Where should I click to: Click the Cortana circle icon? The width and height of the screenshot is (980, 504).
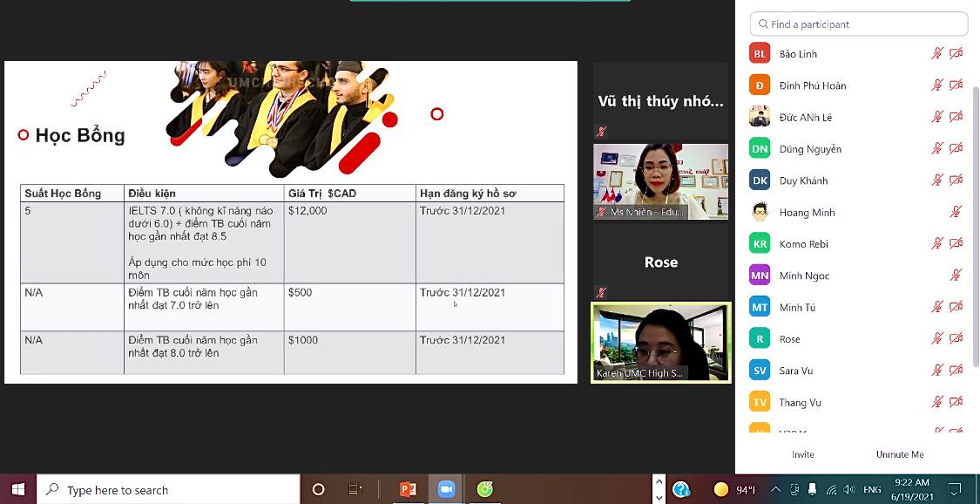pyautogui.click(x=318, y=489)
